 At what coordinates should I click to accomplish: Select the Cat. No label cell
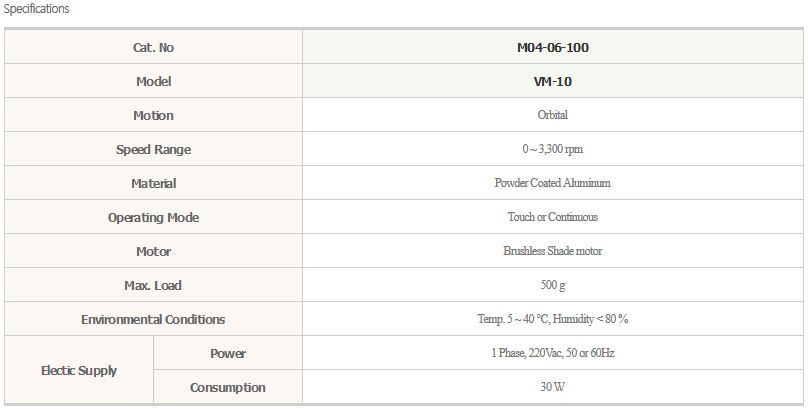tap(153, 47)
